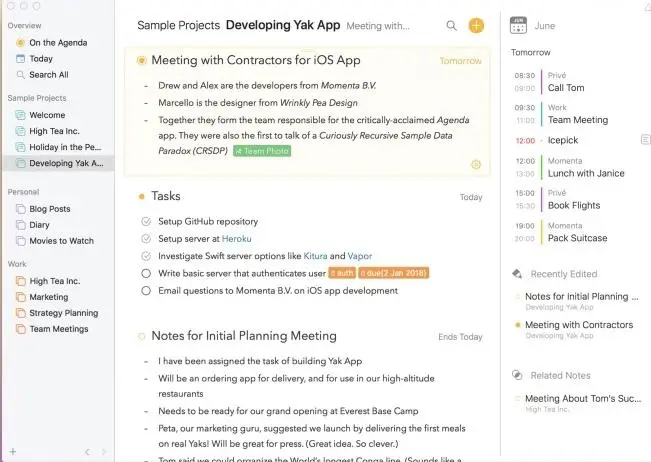Open the Heroku link
The height and width of the screenshot is (462, 651).
coord(237,239)
